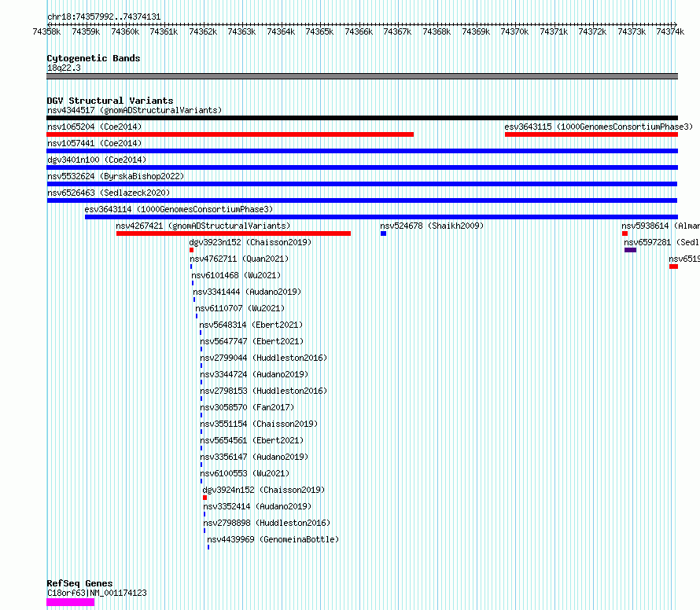Screen dimensions: 700x610
Task: Click the purple nsv6597281 marker
Action: 630,250
